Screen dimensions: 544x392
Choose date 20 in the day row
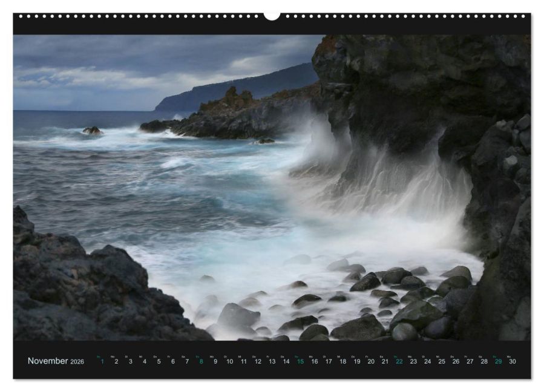point(370,362)
